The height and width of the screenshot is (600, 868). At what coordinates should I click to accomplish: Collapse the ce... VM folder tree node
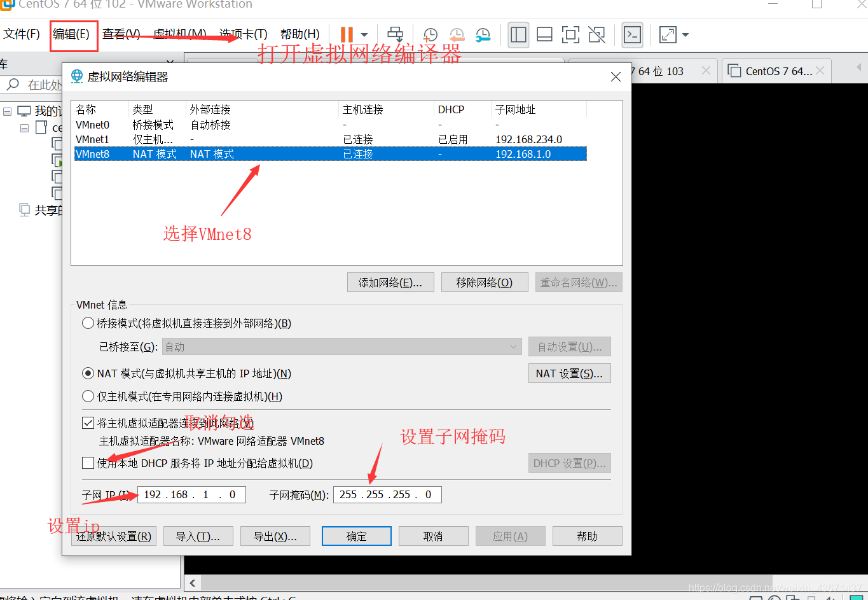point(24,128)
